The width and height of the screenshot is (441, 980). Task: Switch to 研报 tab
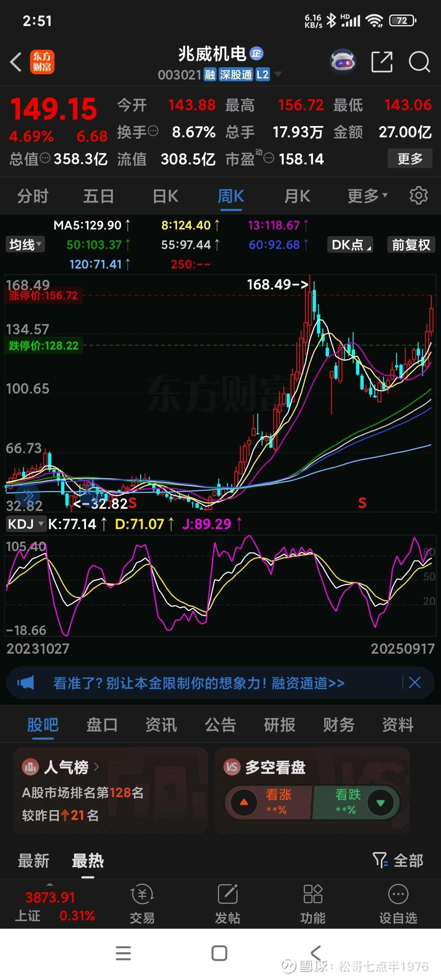point(279,725)
